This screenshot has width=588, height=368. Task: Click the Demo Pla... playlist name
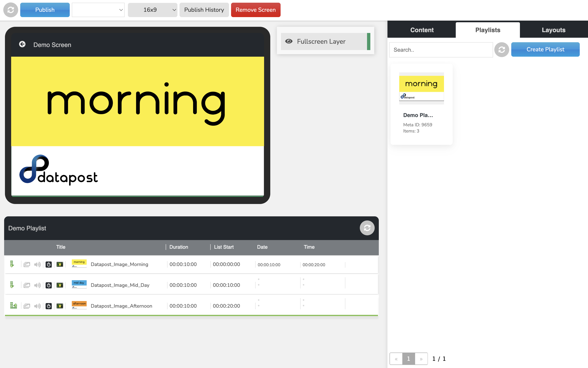(x=418, y=115)
